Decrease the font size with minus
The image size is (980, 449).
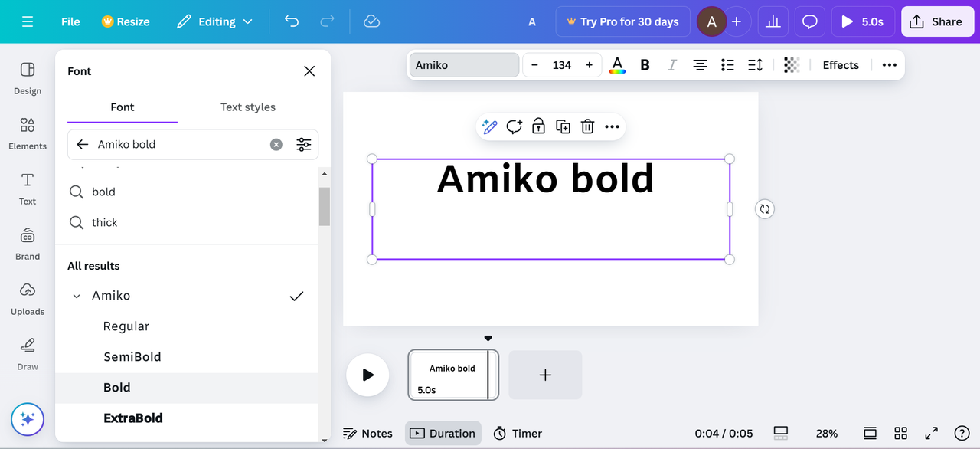coord(534,65)
